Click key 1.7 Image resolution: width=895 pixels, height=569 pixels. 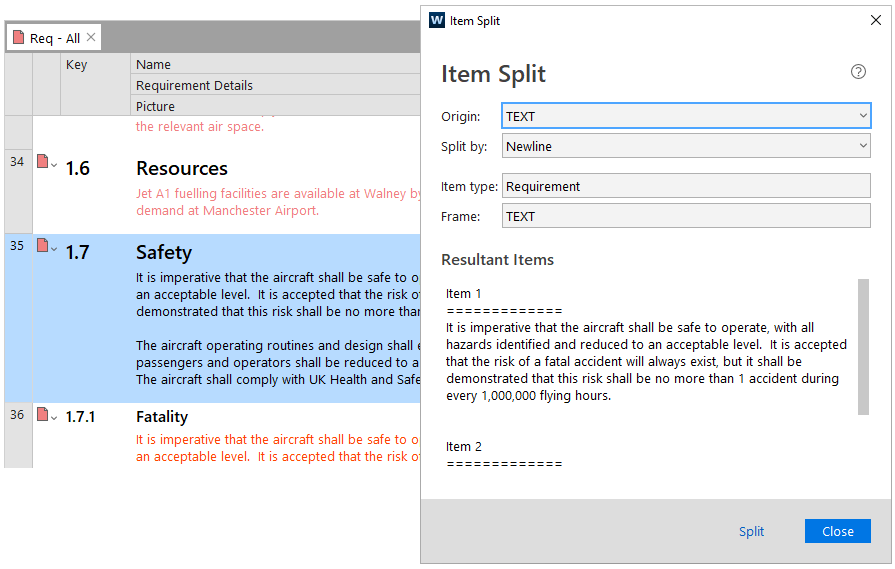pyautogui.click(x=78, y=252)
